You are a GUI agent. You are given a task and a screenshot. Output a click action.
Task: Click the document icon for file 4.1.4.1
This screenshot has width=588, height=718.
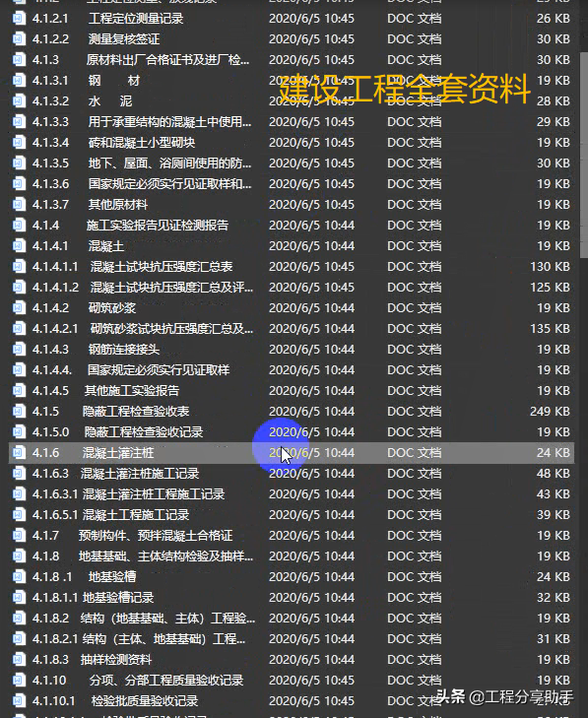[19, 246]
